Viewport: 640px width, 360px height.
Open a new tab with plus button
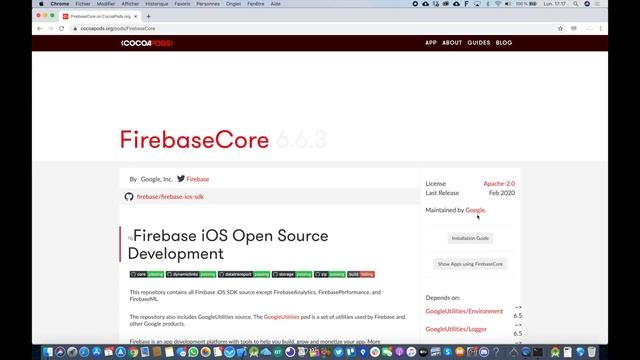click(149, 16)
